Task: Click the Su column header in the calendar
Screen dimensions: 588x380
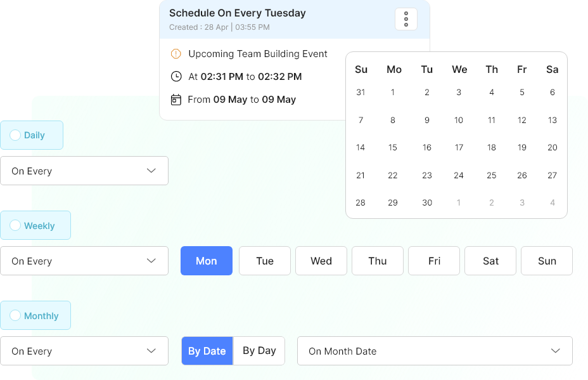Action: 361,69
